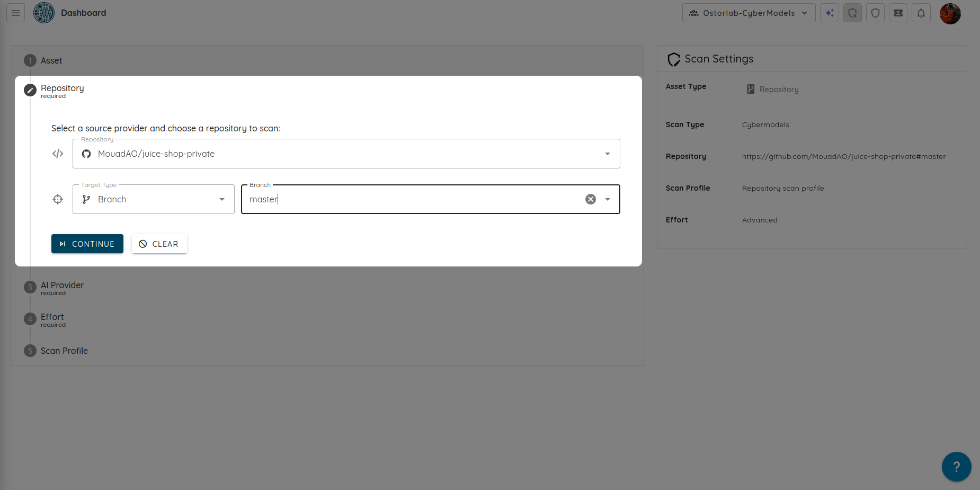This screenshot has height=490, width=980.
Task: Click the Ostorlab logo
Action: coord(44,13)
